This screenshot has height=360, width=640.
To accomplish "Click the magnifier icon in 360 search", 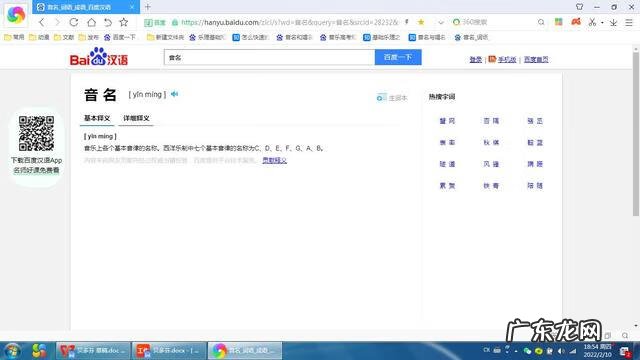I will (x=541, y=22).
